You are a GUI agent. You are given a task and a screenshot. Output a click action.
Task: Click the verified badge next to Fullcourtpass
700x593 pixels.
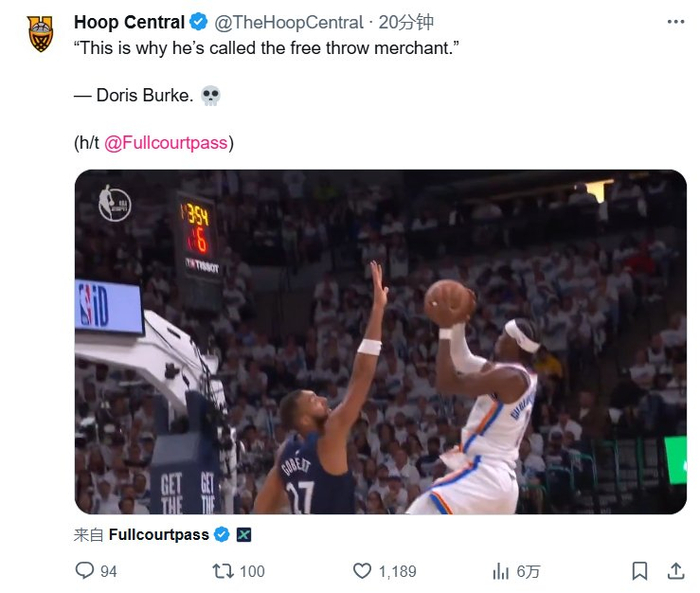222,535
